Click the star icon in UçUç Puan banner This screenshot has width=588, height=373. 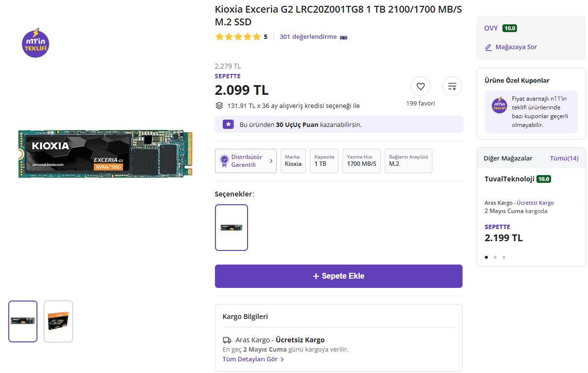(x=228, y=124)
